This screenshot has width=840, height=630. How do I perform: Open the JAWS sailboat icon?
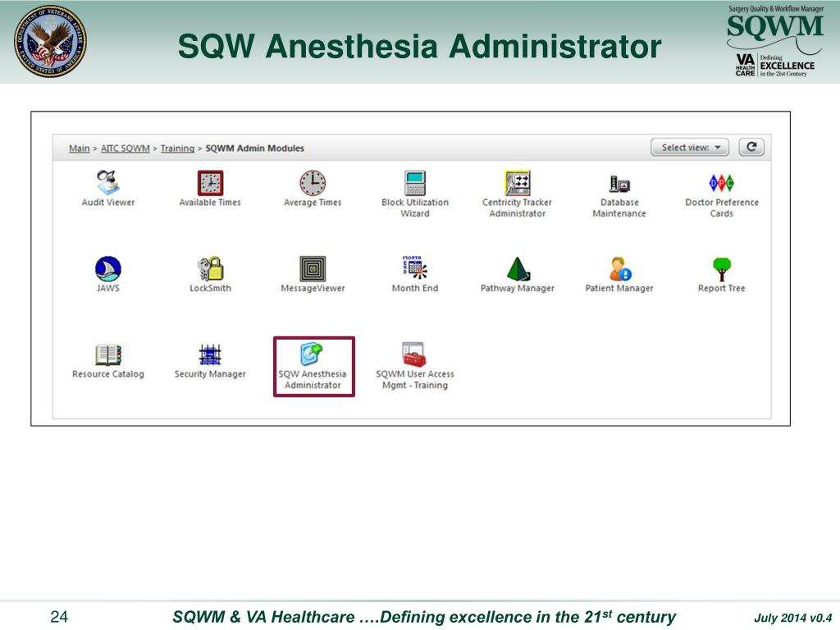click(107, 268)
